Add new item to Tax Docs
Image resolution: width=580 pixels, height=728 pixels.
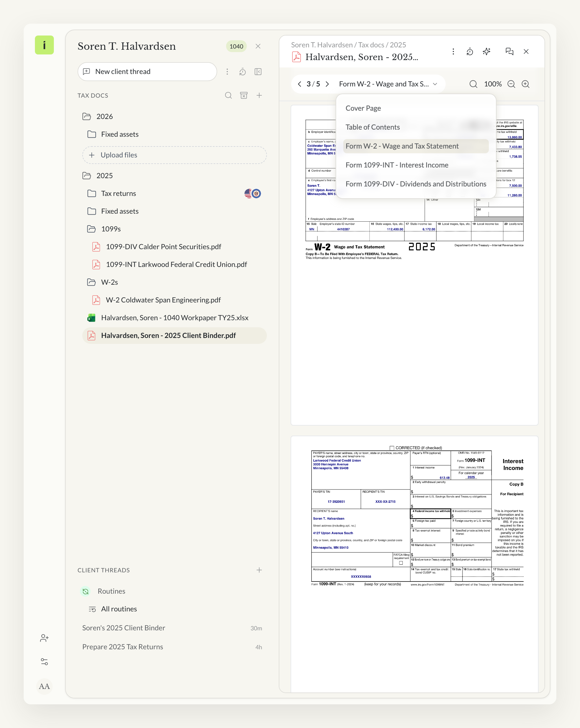tap(259, 96)
